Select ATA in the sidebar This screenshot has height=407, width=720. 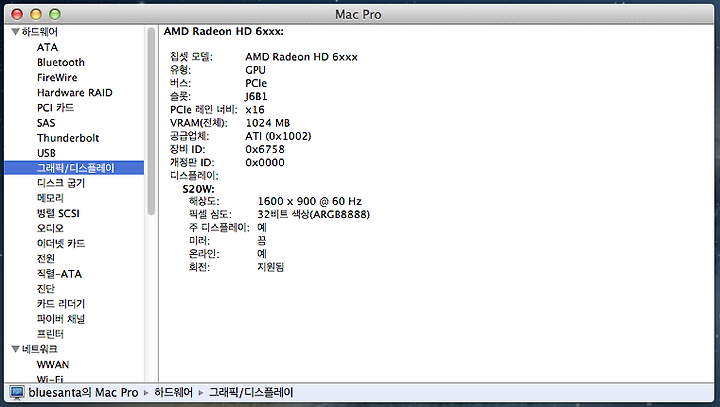pos(47,47)
